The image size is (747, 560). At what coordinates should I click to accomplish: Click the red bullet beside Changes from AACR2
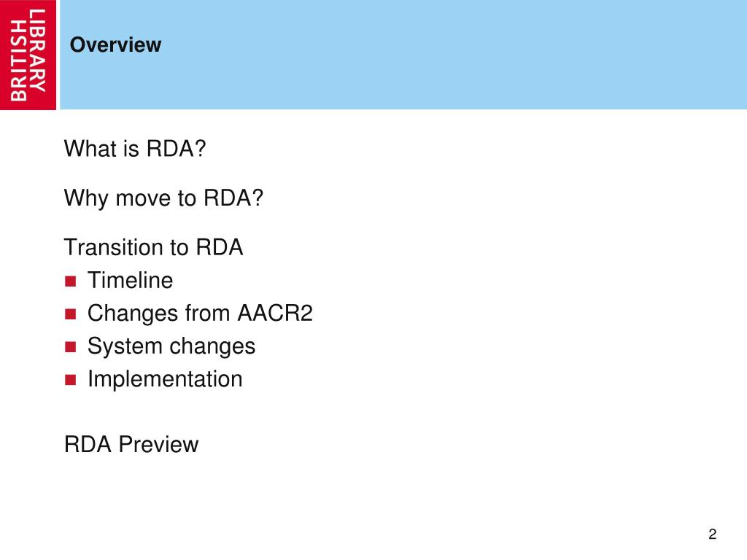(x=71, y=314)
